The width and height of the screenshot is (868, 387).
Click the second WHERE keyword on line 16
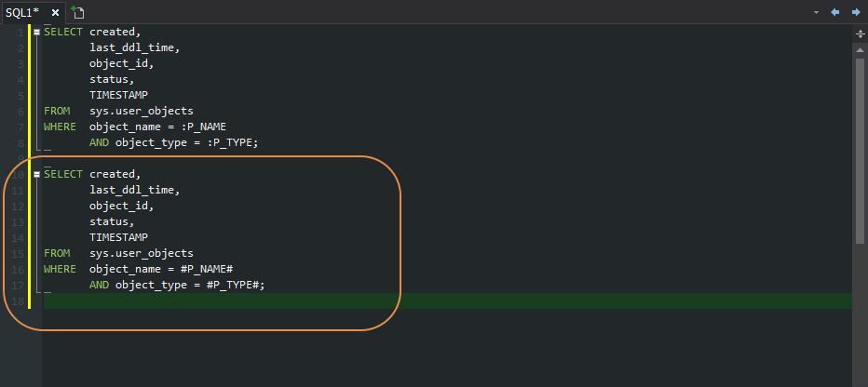60,269
